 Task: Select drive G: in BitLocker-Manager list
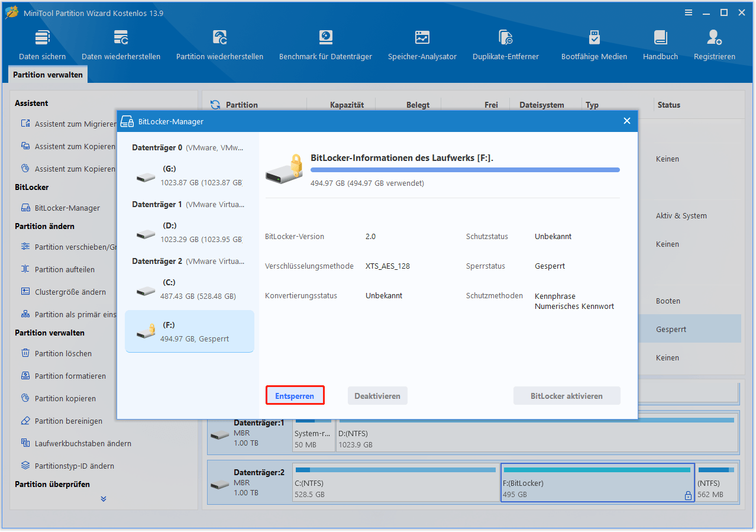[189, 176]
